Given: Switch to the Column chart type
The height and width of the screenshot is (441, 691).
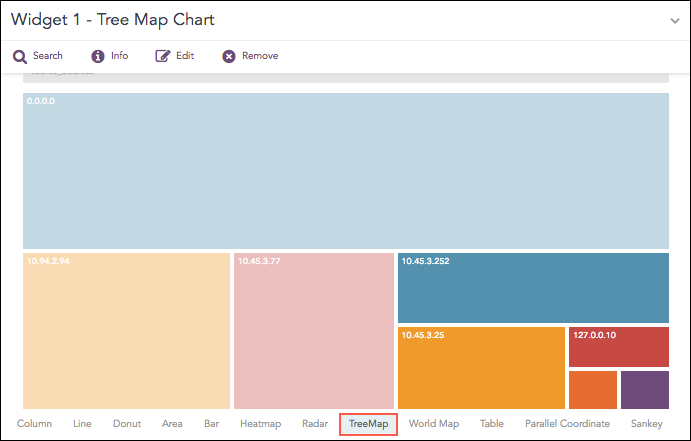Looking at the screenshot, I should point(35,424).
